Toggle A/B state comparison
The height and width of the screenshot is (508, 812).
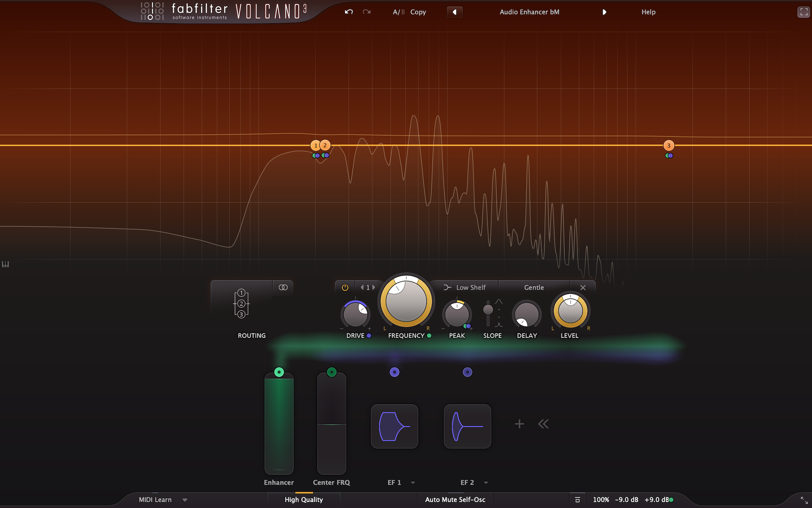point(398,12)
